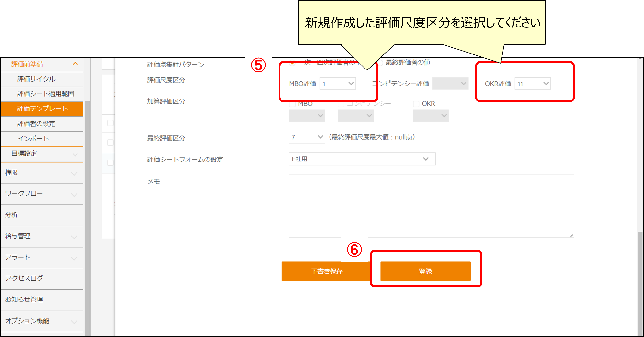Check the MBO 加算評価 checkbox
This screenshot has height=337, width=644.
point(292,104)
